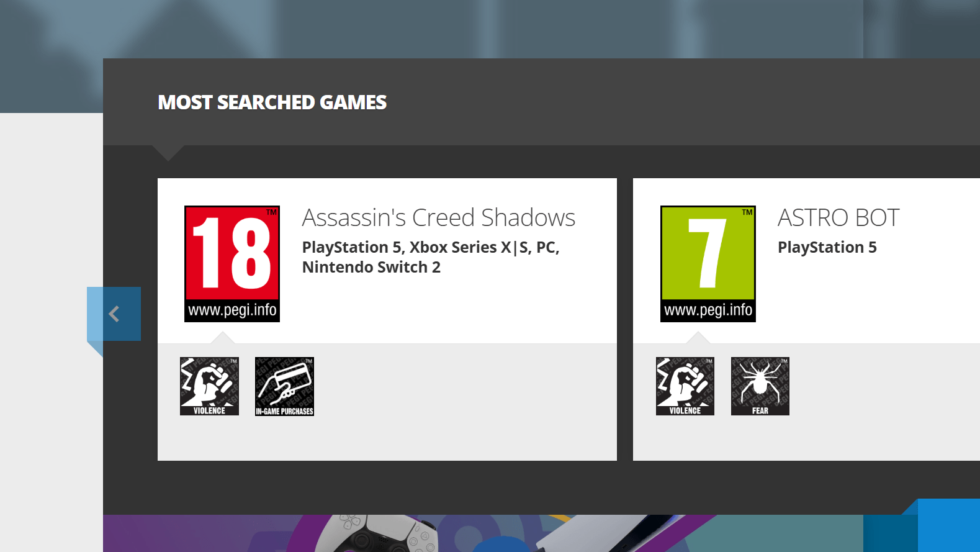Click the DualSense controller banner image
Viewport: 980px width, 552px height.
click(x=376, y=534)
